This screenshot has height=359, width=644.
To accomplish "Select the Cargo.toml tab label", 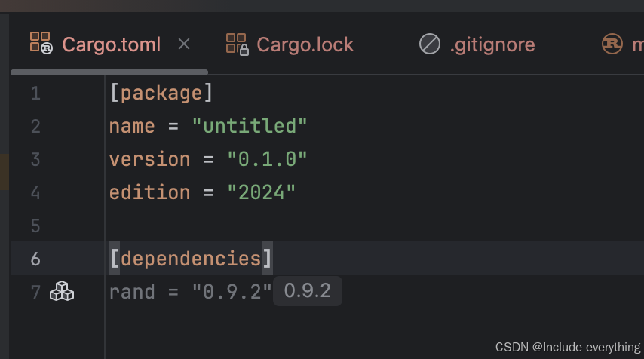I will [x=111, y=44].
